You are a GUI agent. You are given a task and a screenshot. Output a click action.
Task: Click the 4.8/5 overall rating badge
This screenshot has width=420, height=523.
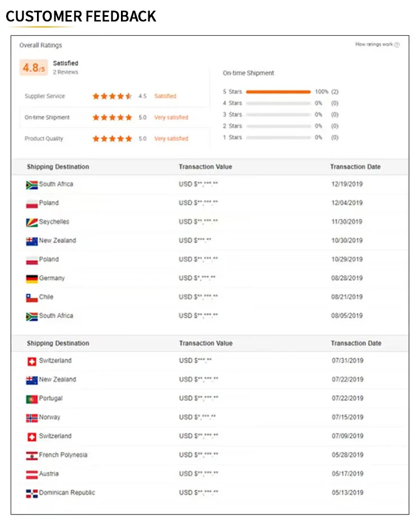click(x=34, y=68)
